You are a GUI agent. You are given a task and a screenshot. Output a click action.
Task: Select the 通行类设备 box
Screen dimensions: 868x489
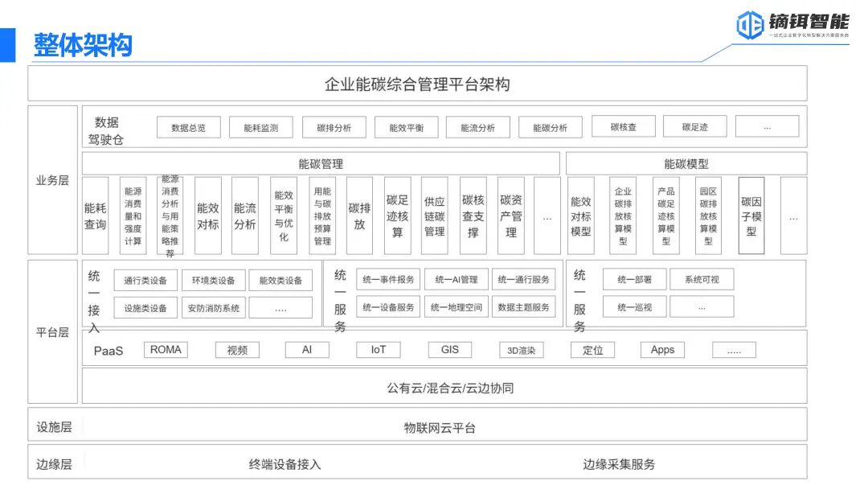tap(145, 281)
